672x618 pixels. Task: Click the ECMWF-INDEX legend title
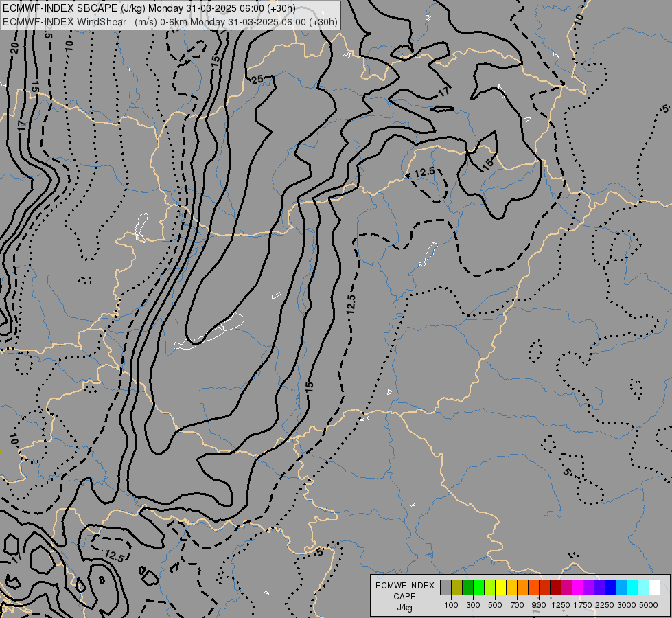(x=405, y=586)
